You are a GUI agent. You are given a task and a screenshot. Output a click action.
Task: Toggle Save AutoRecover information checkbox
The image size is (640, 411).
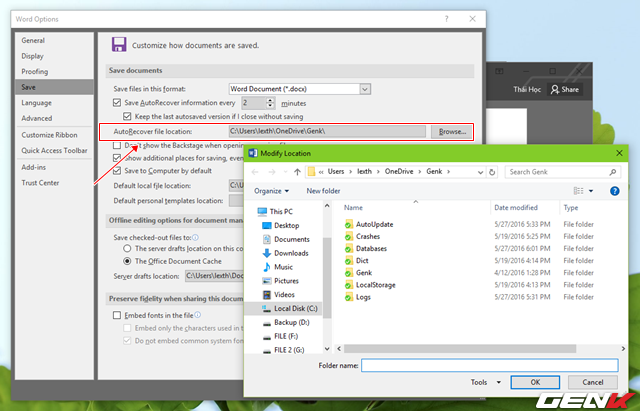[x=118, y=102]
